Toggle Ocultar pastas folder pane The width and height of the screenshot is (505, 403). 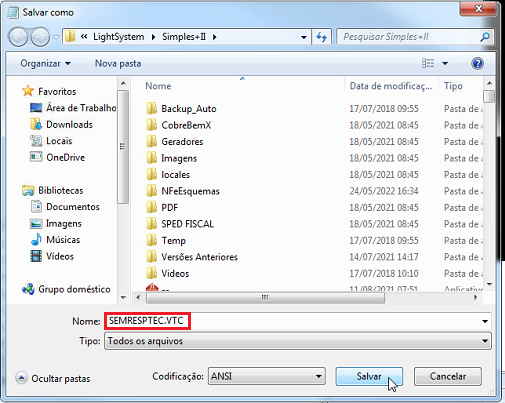(53, 378)
